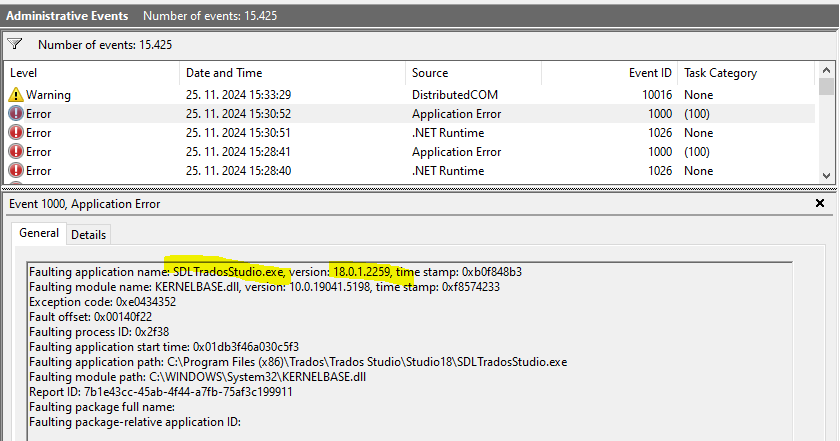Click the Administrative Events title
This screenshot has height=441, width=840.
point(67,16)
